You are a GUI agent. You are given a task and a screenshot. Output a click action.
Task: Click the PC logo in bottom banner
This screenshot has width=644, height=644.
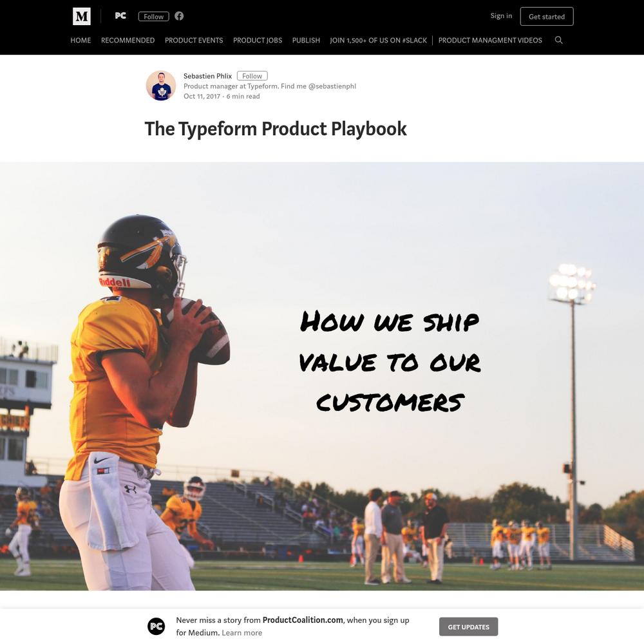pos(156,627)
